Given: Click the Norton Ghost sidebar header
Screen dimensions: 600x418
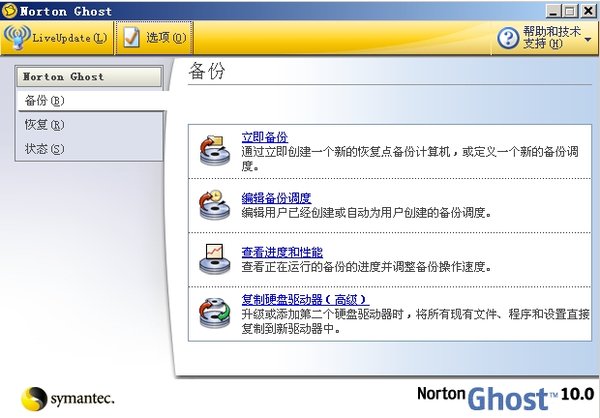Looking at the screenshot, I should (x=90, y=77).
